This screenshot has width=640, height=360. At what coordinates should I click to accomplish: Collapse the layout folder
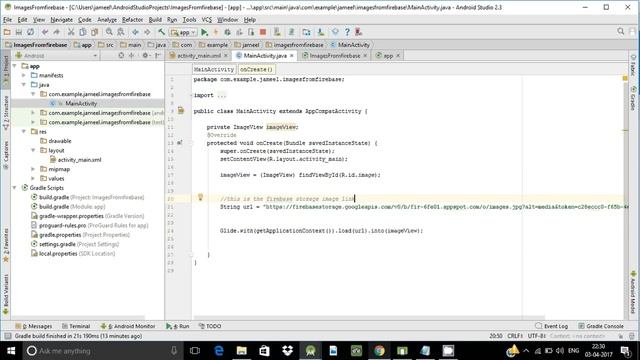pos(33,150)
